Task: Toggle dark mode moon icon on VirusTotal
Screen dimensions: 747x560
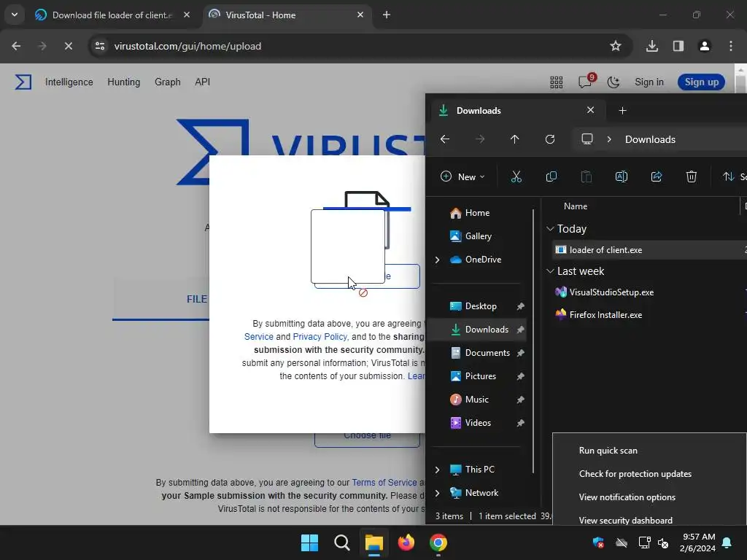Action: coord(613,82)
